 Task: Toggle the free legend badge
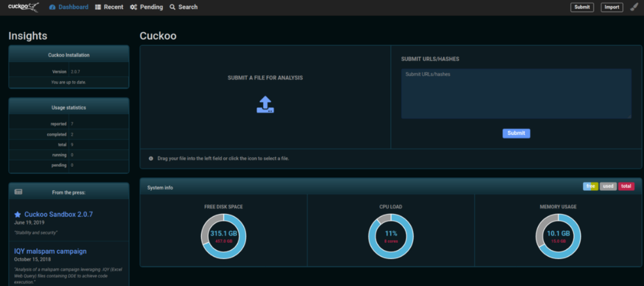point(590,186)
